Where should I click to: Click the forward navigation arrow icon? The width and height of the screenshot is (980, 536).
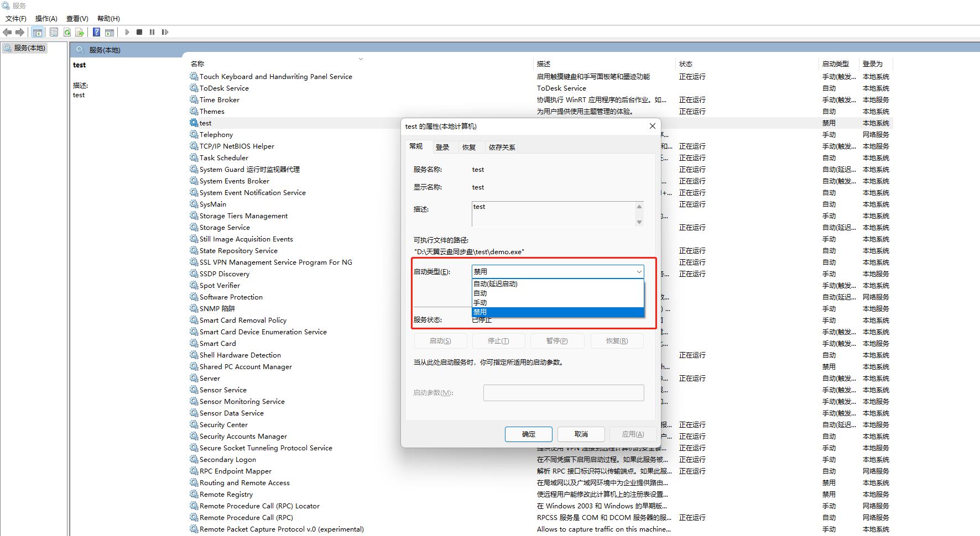click(x=20, y=32)
